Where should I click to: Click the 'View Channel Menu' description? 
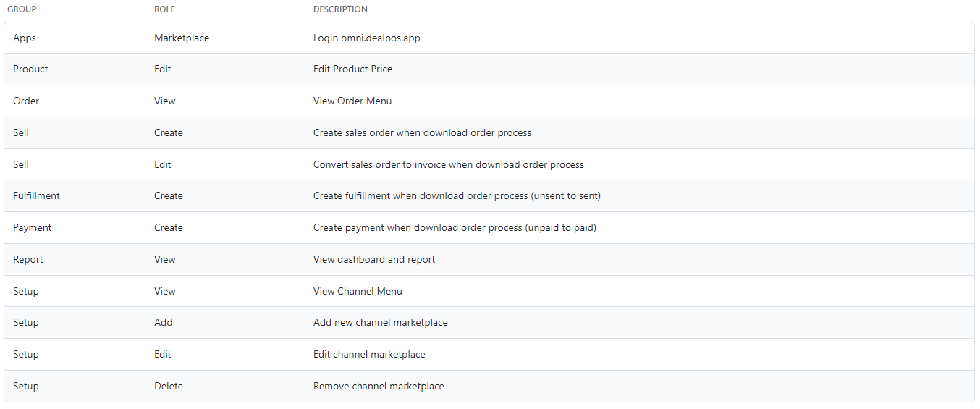click(358, 291)
